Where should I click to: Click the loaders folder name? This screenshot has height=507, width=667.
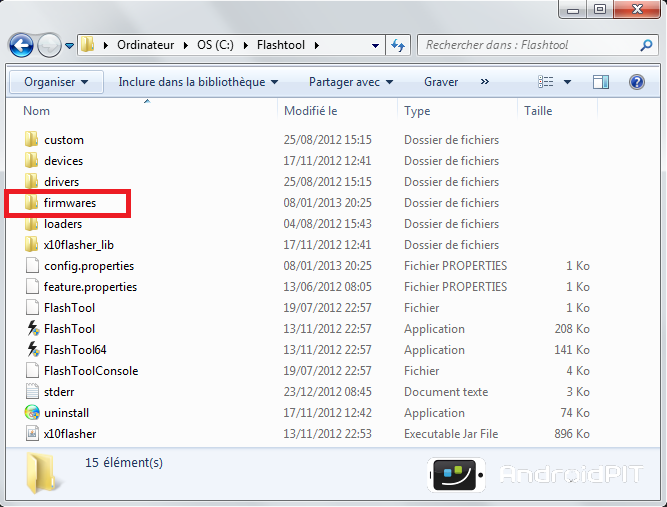(63, 224)
